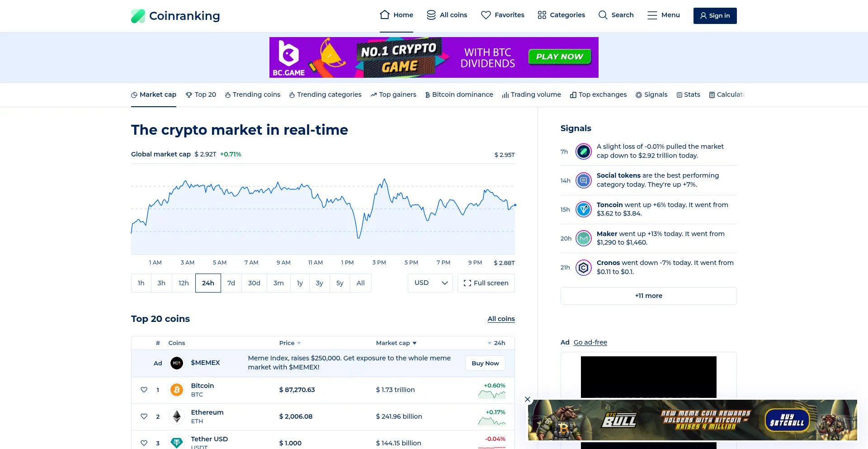Open Search with the magnifier icon
The width and height of the screenshot is (868, 449).
[x=603, y=15]
